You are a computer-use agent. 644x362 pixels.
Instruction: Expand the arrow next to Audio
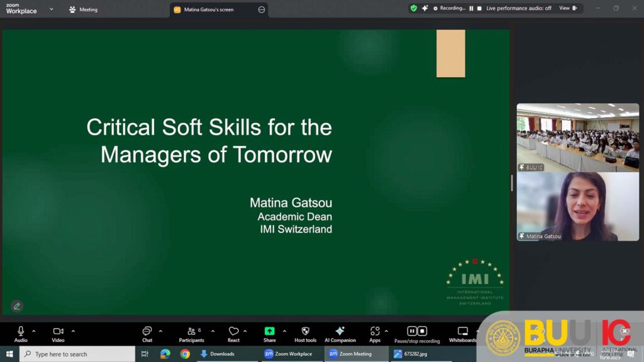click(x=34, y=331)
